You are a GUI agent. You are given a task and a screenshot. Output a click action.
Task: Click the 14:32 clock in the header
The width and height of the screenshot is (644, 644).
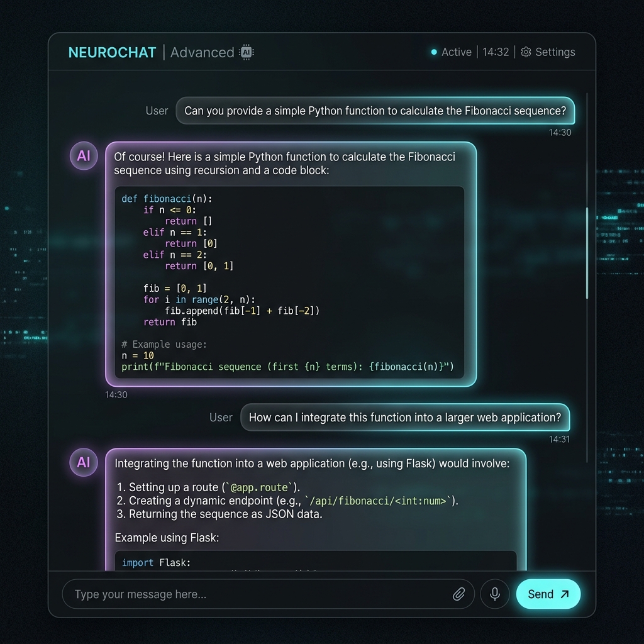pyautogui.click(x=496, y=52)
